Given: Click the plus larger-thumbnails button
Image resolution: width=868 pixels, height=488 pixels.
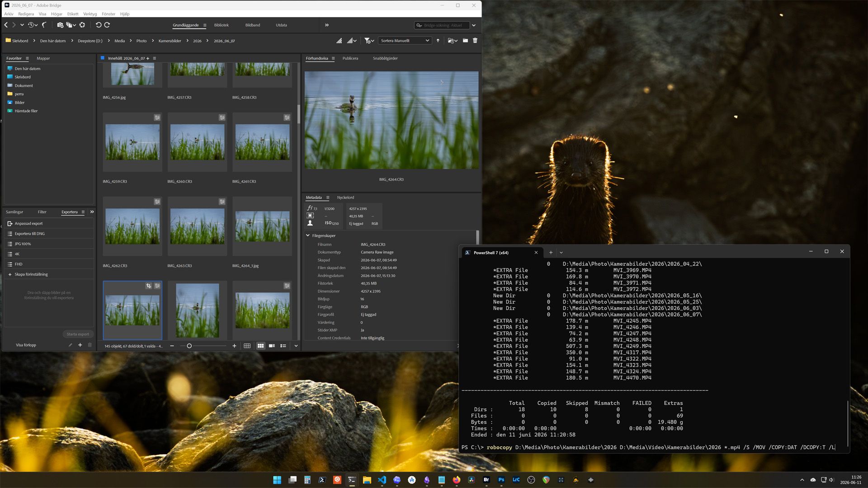Looking at the screenshot, I should coord(234,346).
